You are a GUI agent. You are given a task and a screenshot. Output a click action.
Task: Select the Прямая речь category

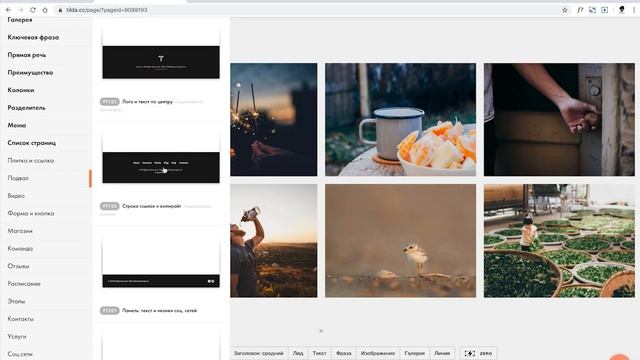click(27, 55)
